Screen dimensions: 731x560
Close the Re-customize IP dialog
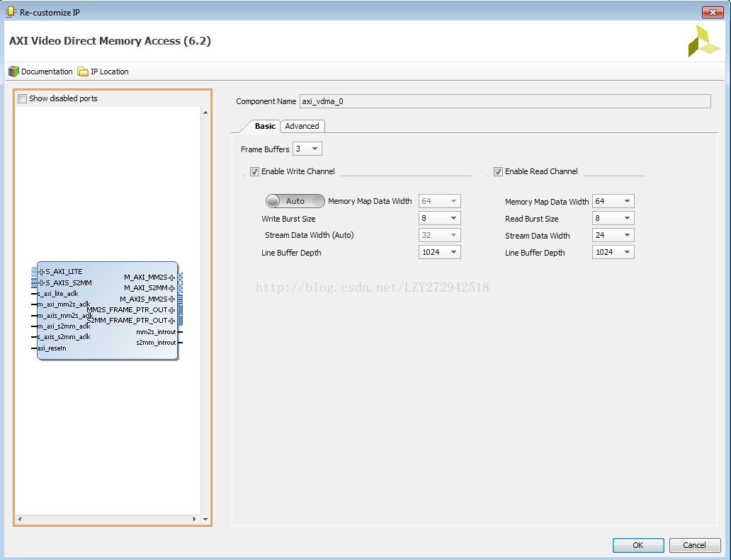click(x=713, y=13)
